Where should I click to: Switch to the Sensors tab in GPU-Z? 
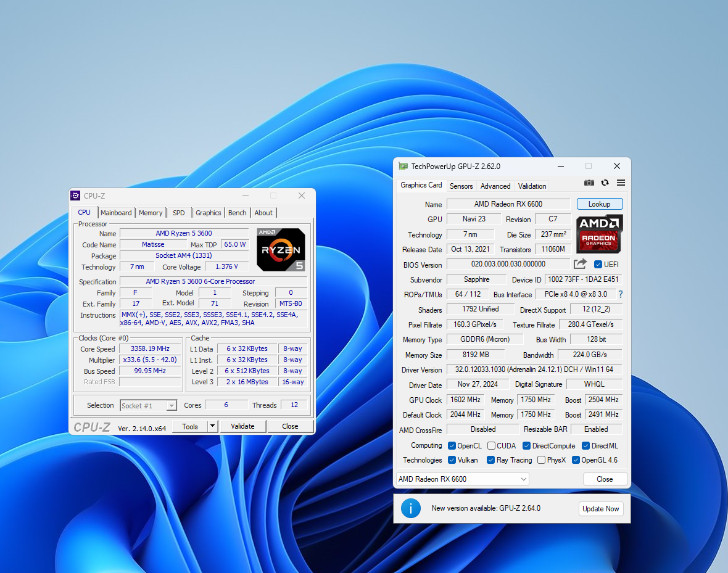461,186
